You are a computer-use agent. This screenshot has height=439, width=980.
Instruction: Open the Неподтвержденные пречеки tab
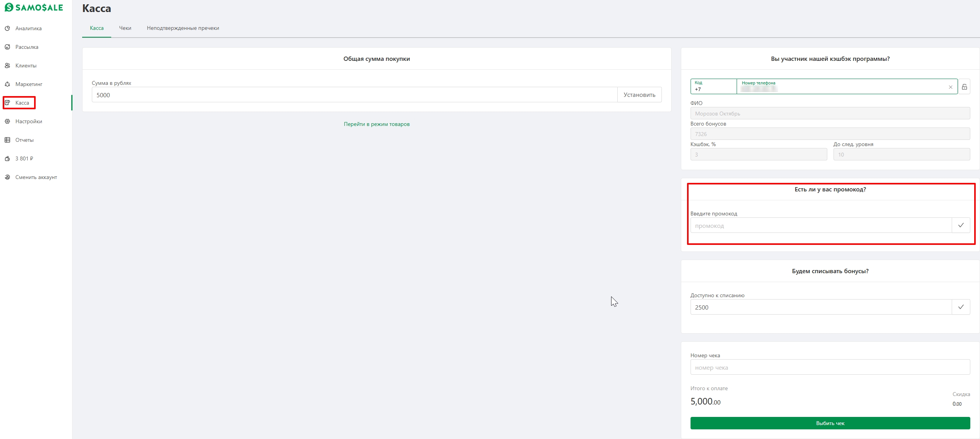pos(183,28)
